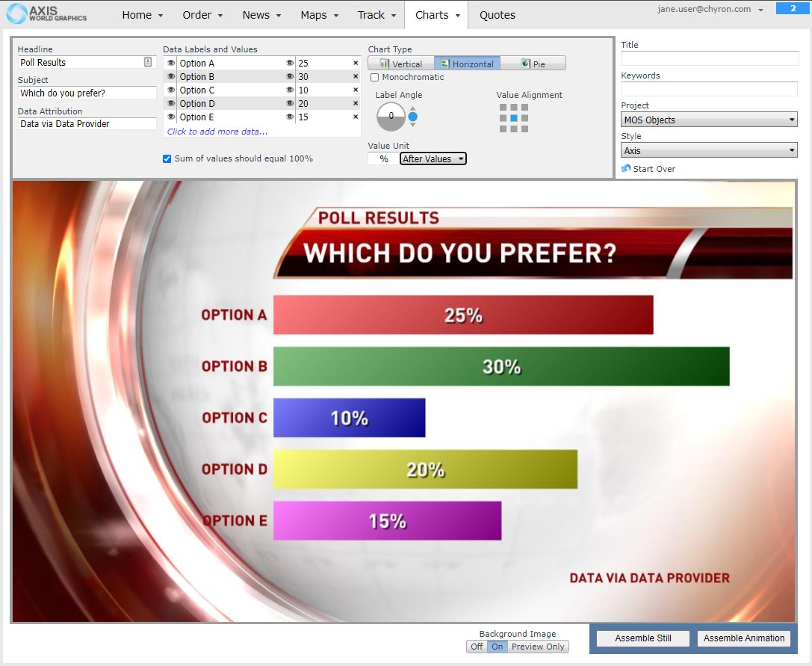Click the Keywords input field
This screenshot has width=812, height=666.
point(709,89)
